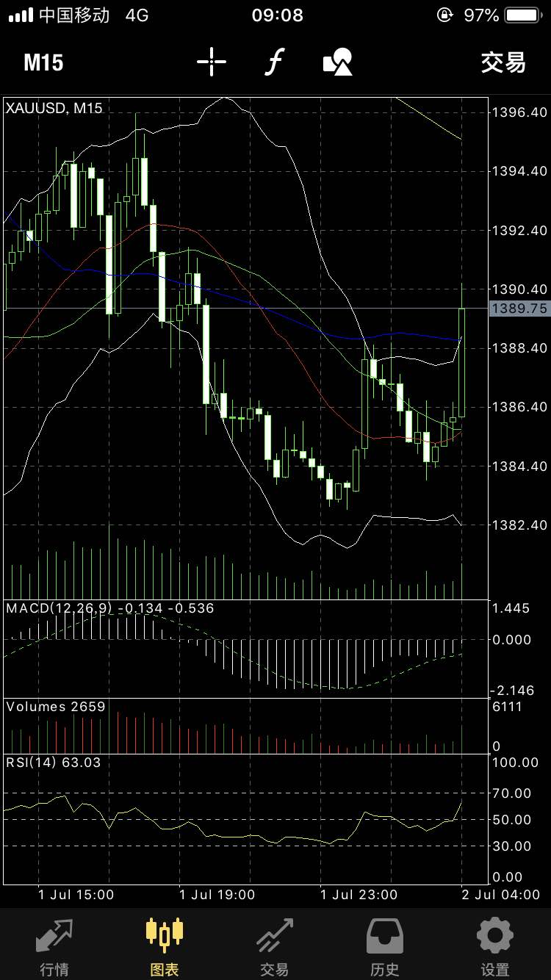
Task: Activate the crosshair tool
Action: pyautogui.click(x=212, y=62)
